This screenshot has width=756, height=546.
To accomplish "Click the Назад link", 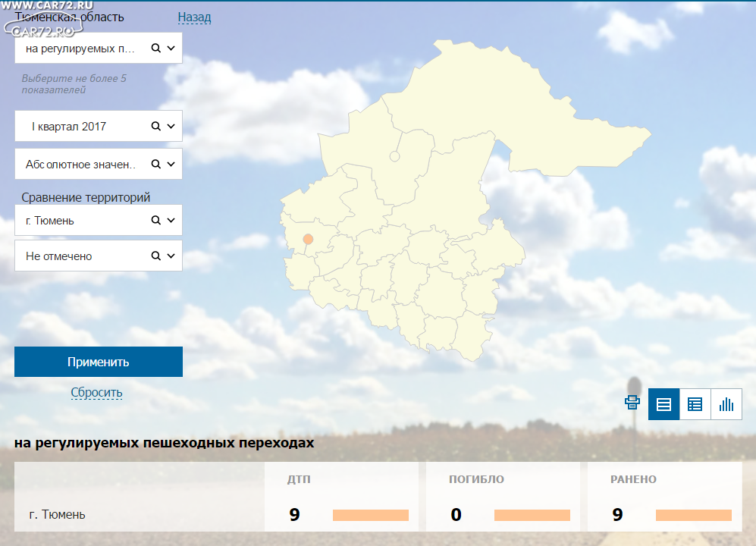I will [194, 17].
